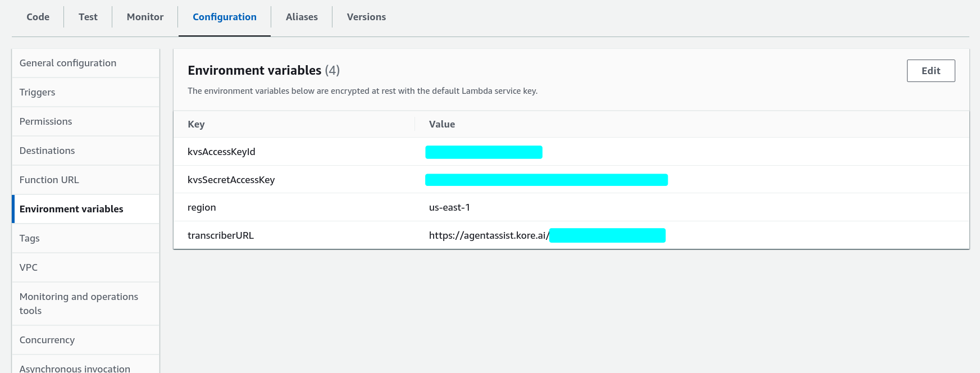Click the Edit environment variables button
This screenshot has height=373, width=980.
[931, 71]
